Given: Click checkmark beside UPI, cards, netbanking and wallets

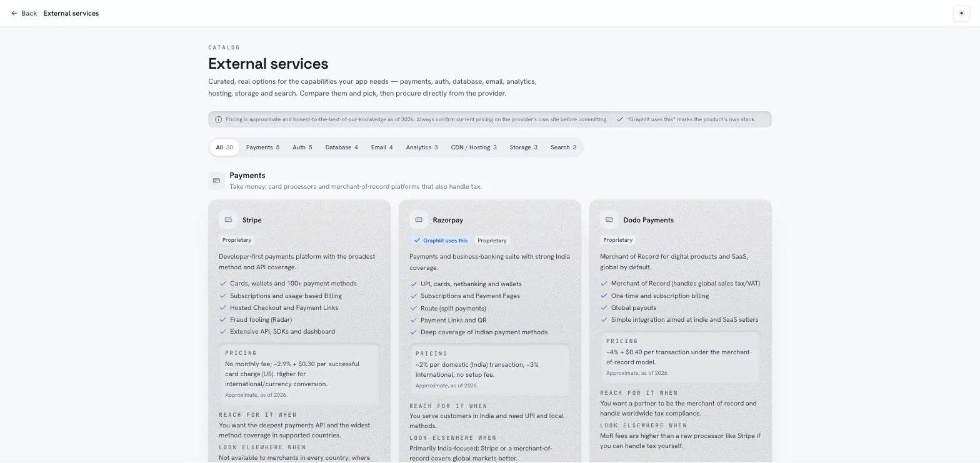Looking at the screenshot, I should pos(413,284).
